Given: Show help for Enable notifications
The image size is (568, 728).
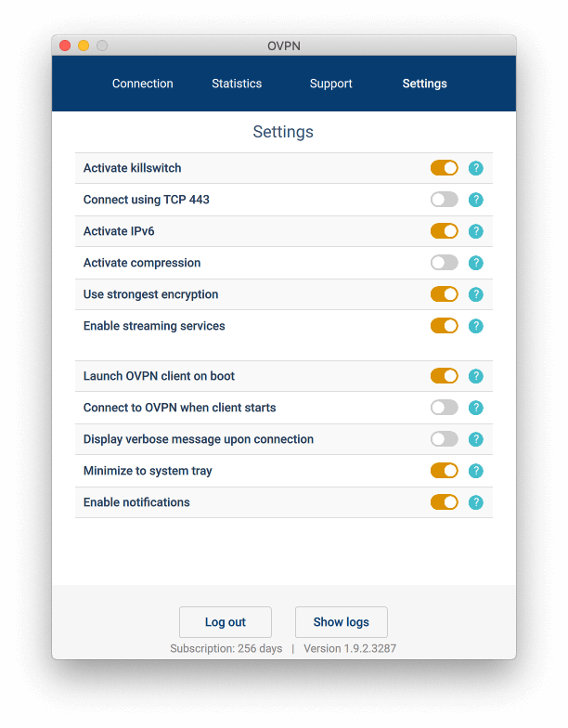Looking at the screenshot, I should (x=475, y=502).
